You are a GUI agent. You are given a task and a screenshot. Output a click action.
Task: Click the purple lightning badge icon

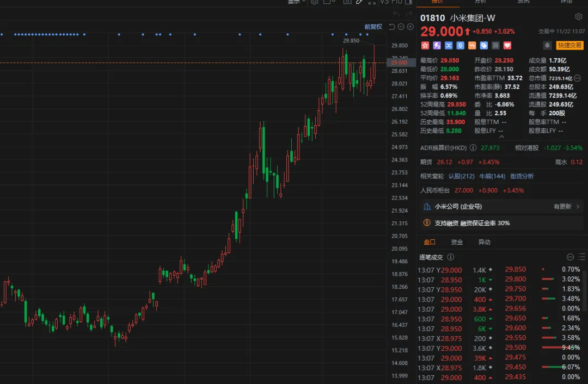[437, 45]
